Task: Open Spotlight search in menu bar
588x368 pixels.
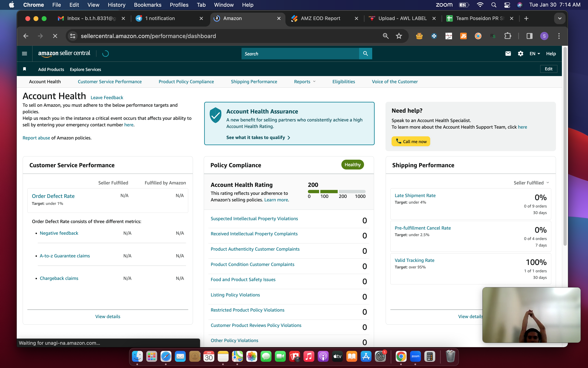Action: pyautogui.click(x=494, y=5)
